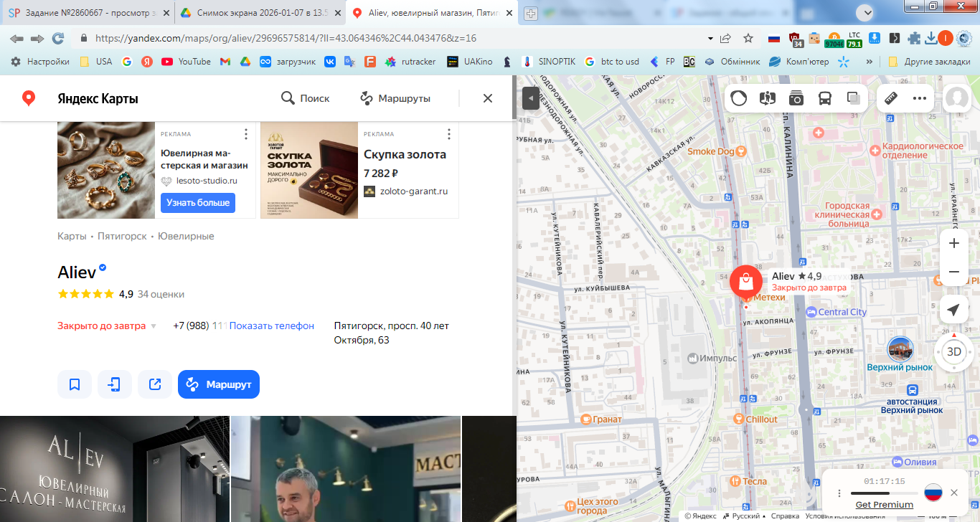Follow the Ювелирные breadcrumb link
The height and width of the screenshot is (522, 980).
point(186,236)
